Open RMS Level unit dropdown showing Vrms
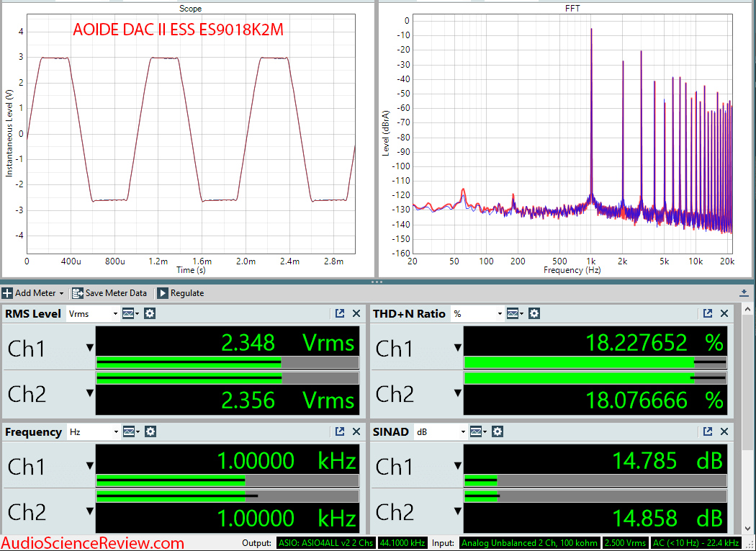 click(93, 313)
